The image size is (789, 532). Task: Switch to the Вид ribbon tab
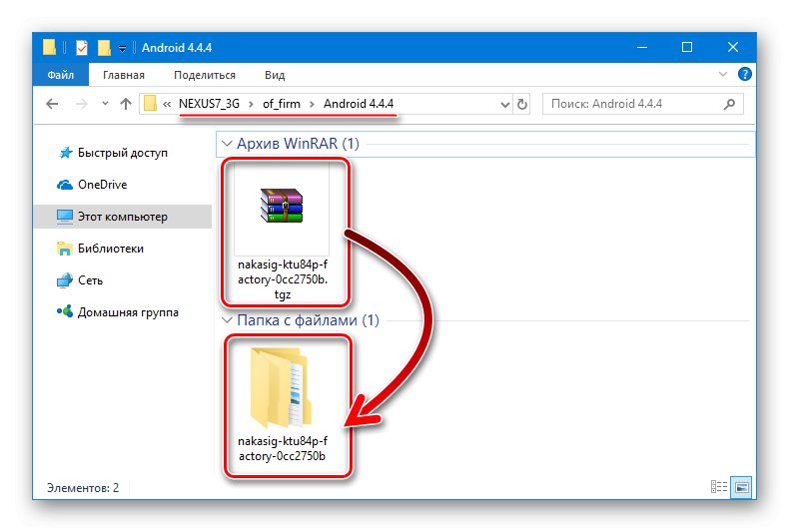pos(275,75)
